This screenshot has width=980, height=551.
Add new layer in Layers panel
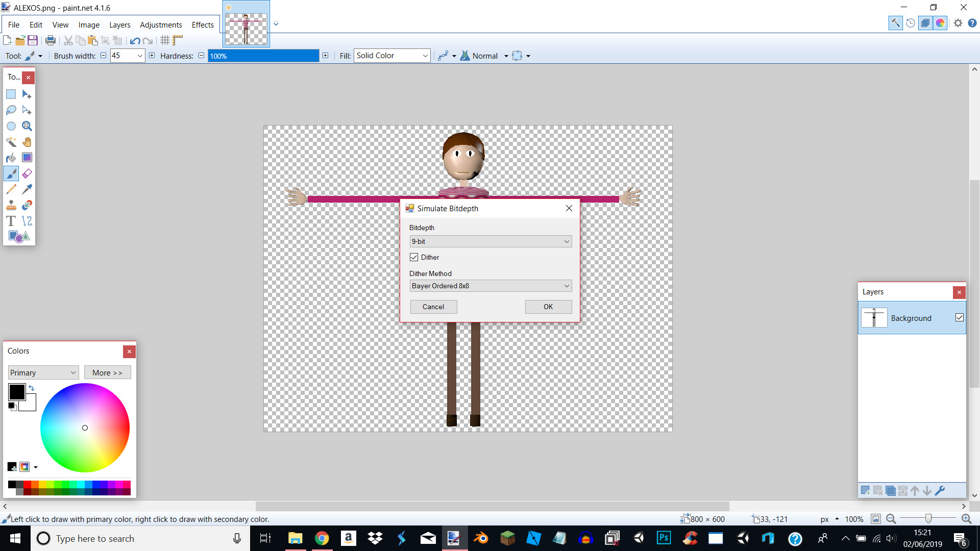(x=866, y=491)
